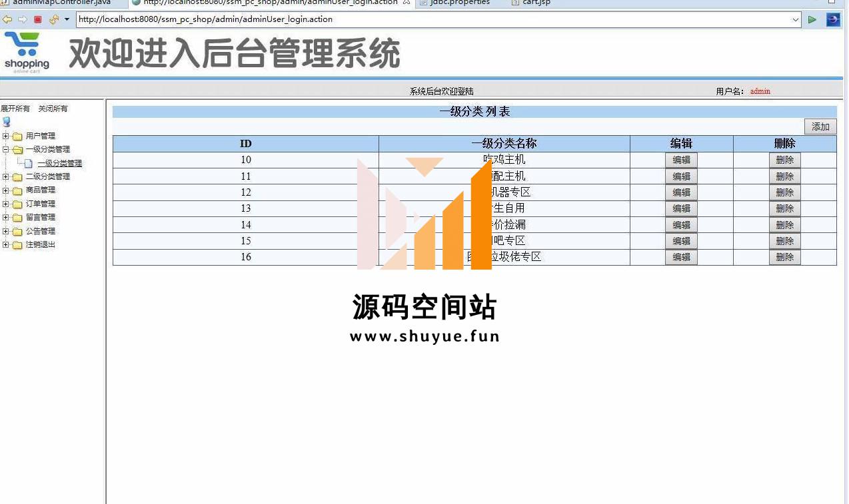Open the underlined 一级分类管理 child link
The width and height of the screenshot is (849, 504).
(x=60, y=163)
